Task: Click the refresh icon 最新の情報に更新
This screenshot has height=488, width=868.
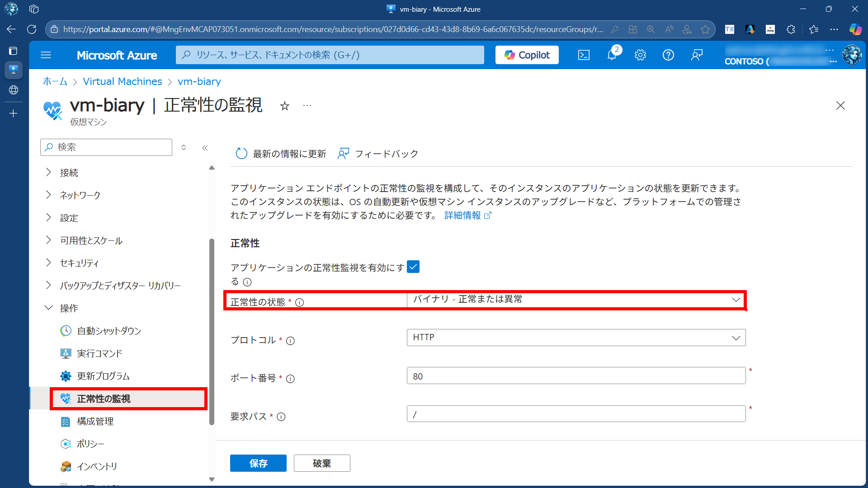Action: tap(242, 154)
